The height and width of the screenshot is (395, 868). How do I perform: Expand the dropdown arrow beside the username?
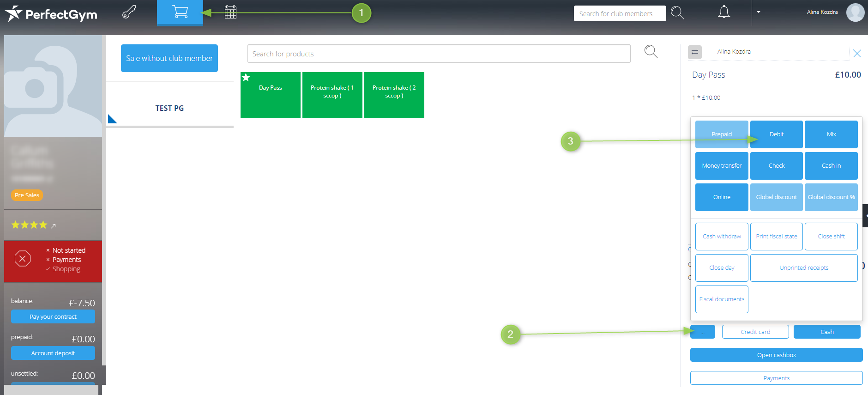point(758,12)
